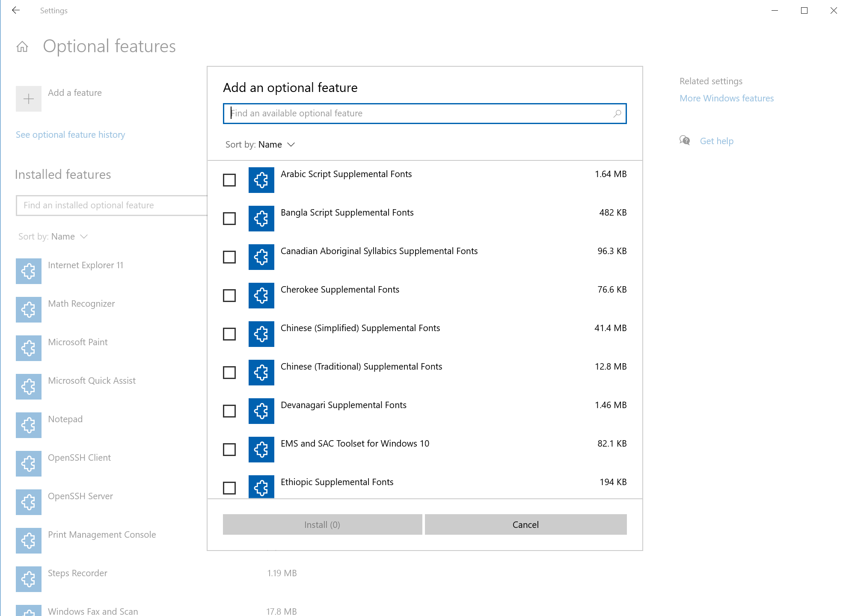Select EMS and SAC Toolset checkbox

(x=229, y=450)
